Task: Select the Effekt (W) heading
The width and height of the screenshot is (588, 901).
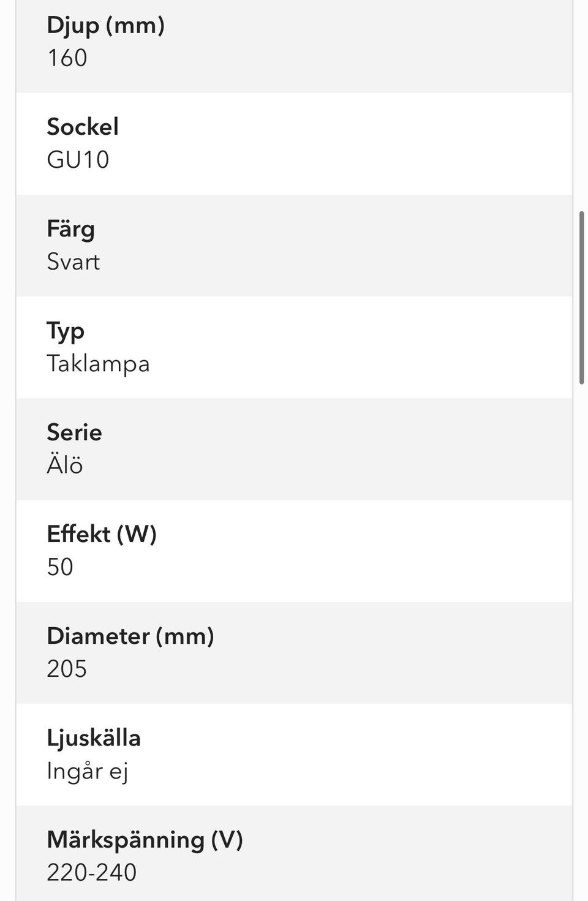Action: coord(102,534)
